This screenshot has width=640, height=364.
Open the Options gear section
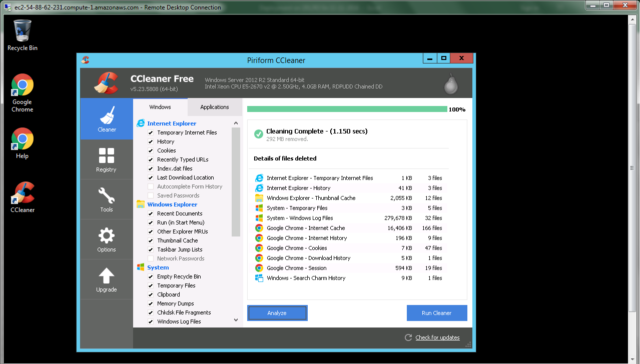coord(106,239)
